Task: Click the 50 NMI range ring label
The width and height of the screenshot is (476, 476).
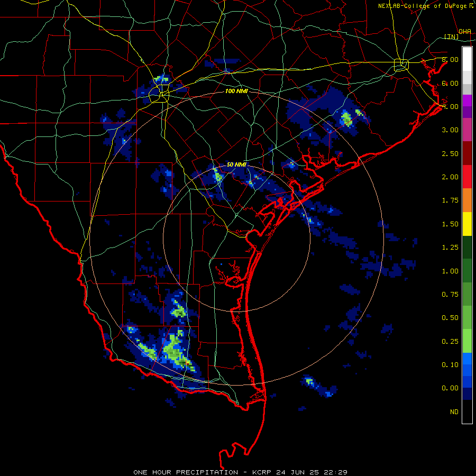Action: click(236, 164)
